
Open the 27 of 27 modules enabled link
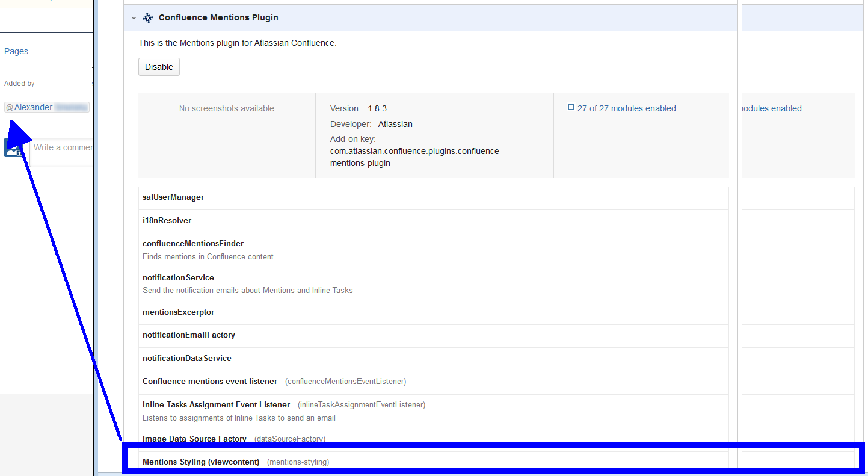pos(626,108)
